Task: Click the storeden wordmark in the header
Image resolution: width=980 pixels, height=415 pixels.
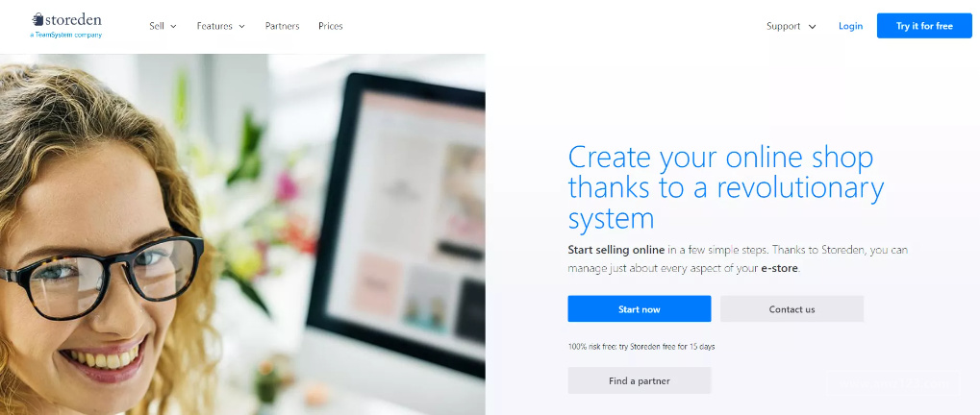Action: click(72, 19)
